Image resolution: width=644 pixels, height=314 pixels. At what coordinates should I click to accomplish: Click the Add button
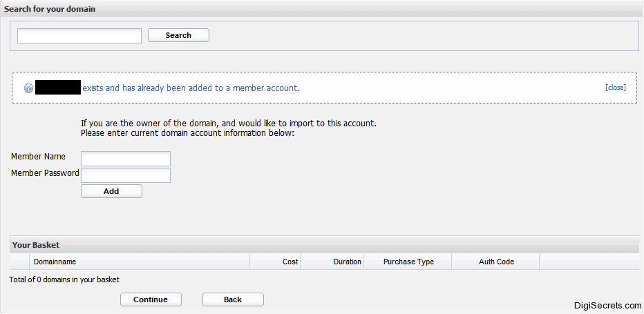point(111,191)
